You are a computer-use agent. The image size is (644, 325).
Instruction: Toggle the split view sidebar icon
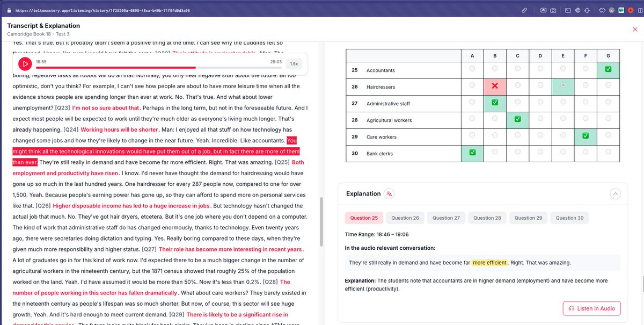[640, 10]
